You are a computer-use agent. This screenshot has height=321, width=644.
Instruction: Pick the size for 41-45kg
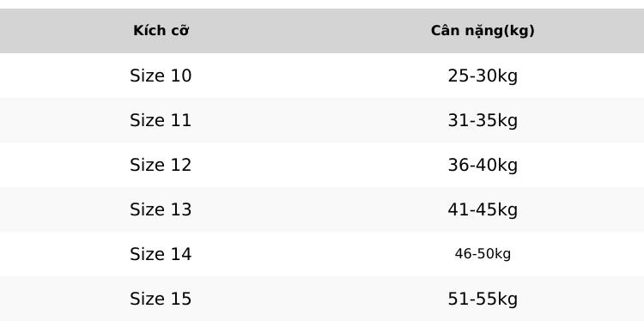161,209
